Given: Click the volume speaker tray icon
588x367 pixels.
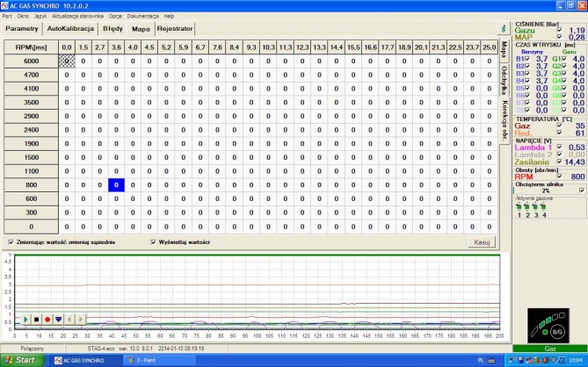Looking at the screenshot, I should 544,360.
